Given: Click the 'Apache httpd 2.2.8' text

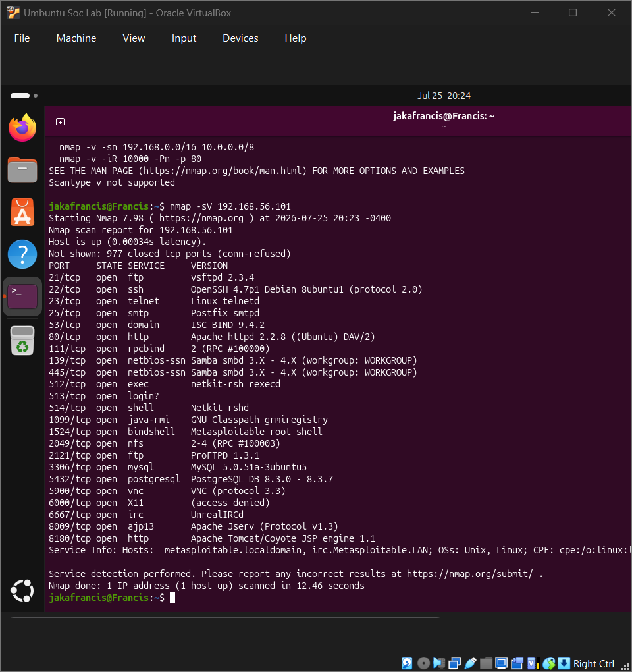Looking at the screenshot, I should tap(238, 337).
